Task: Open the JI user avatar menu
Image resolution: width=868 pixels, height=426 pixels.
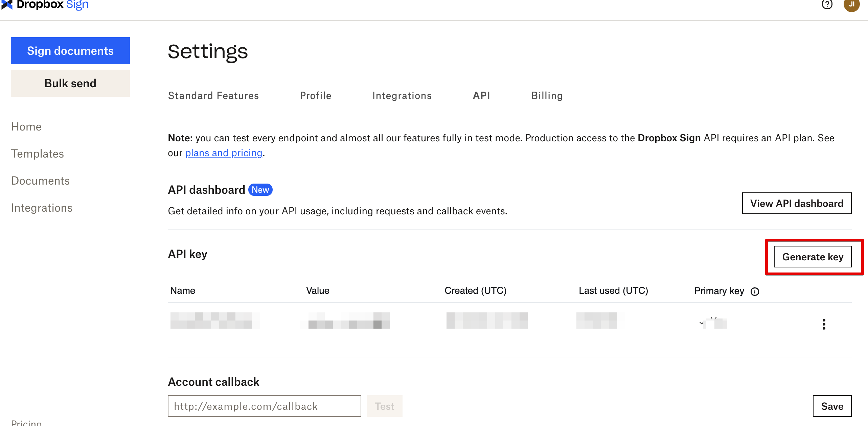Action: click(851, 5)
